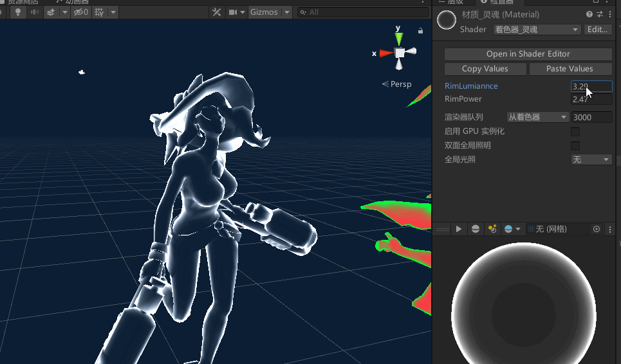Toggle scene lighting lightbulb icon
This screenshot has width=621, height=364.
tap(18, 12)
